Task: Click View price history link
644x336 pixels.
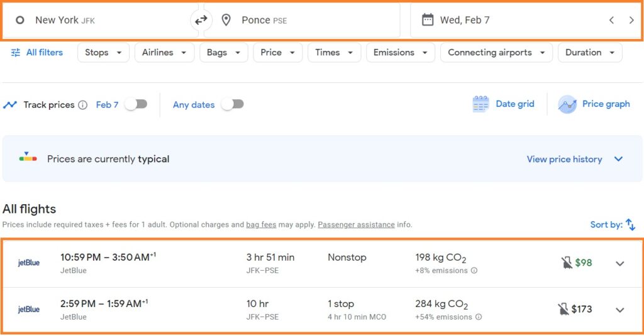Action: 564,159
